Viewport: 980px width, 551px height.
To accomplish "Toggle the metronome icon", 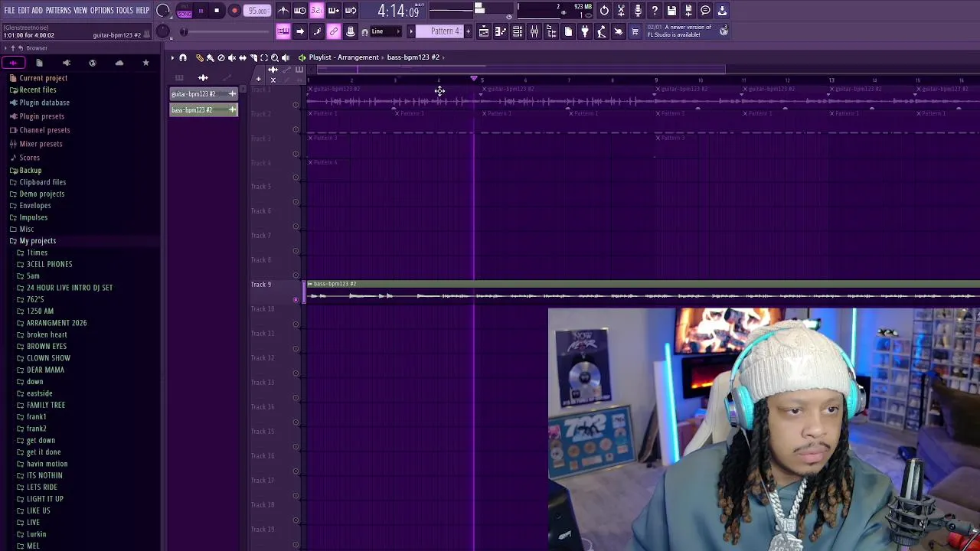I will pos(283,11).
